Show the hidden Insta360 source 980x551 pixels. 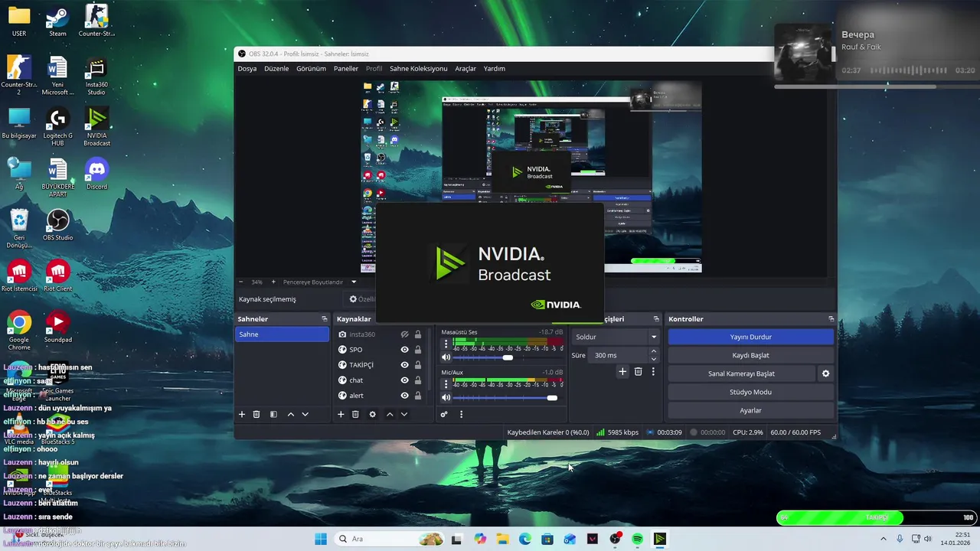pyautogui.click(x=404, y=334)
